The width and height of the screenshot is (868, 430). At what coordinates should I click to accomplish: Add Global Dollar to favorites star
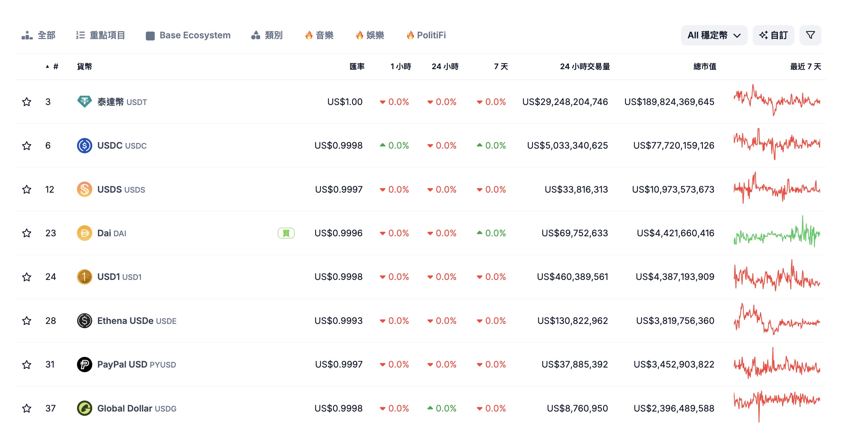[27, 408]
